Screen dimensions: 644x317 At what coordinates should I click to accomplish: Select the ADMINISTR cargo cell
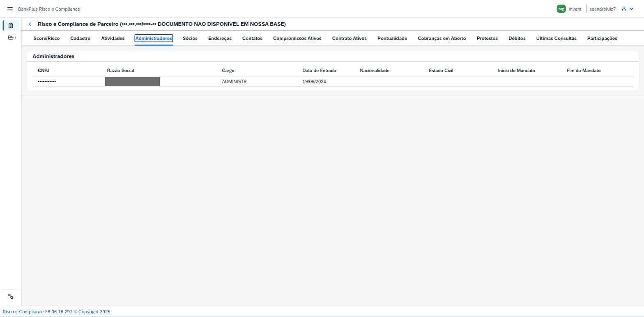click(x=234, y=82)
